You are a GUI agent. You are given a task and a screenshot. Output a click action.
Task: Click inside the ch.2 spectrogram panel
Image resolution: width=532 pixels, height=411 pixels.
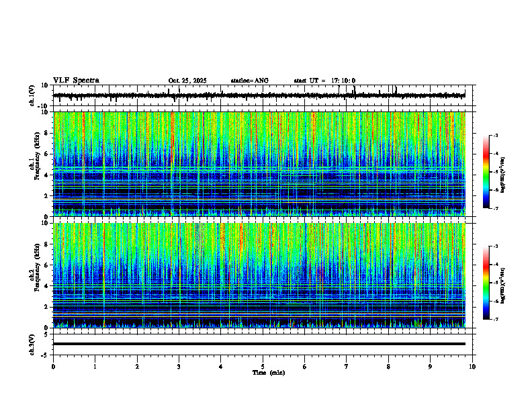click(x=259, y=275)
